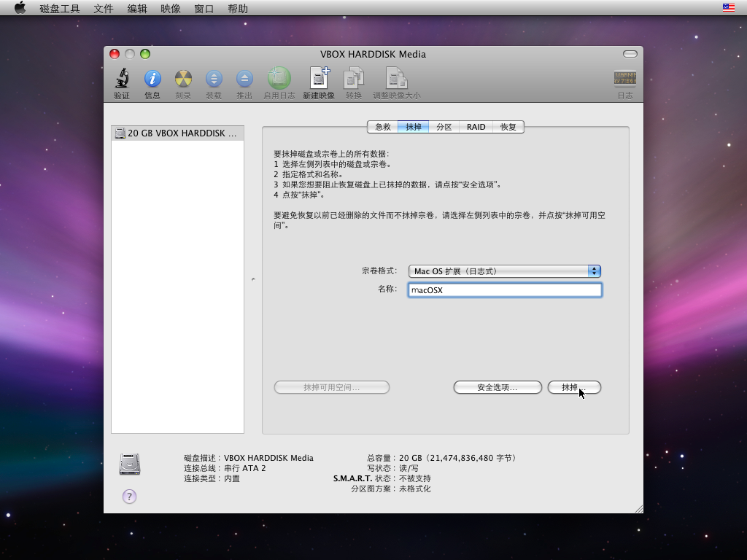Click the 分区图方案 value 未格式化
Screen dimensions: 747x560
415,489
